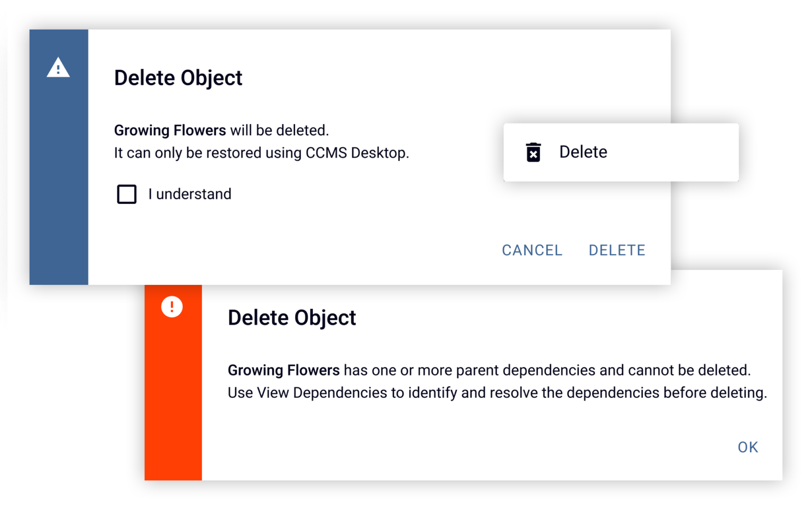Click the blue warning dialog sidebar

coord(59,157)
